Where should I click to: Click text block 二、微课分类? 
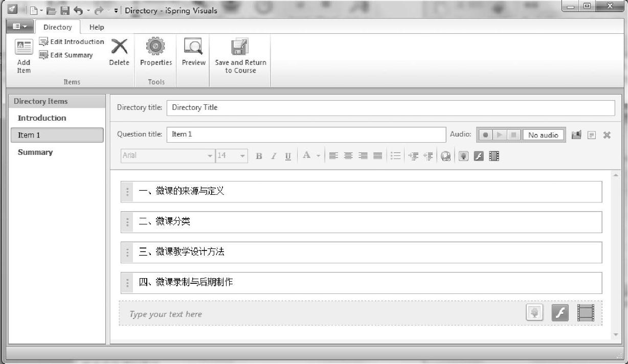361,222
